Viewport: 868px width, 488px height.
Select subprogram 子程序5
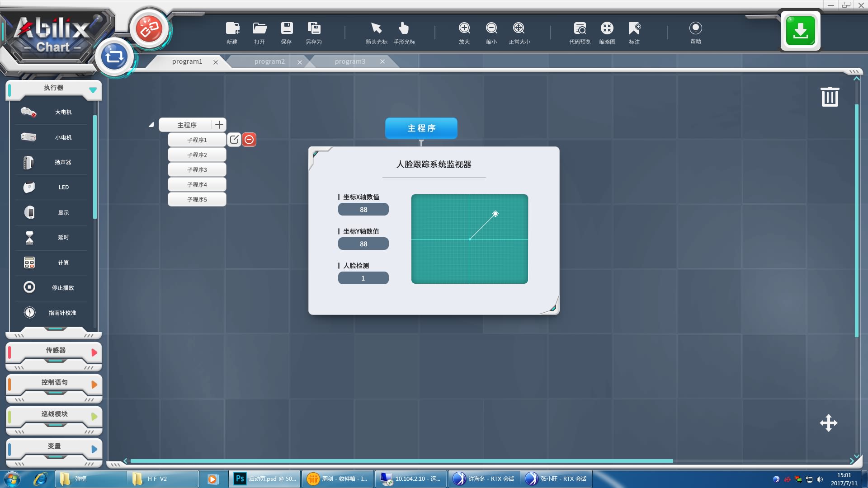pos(197,199)
